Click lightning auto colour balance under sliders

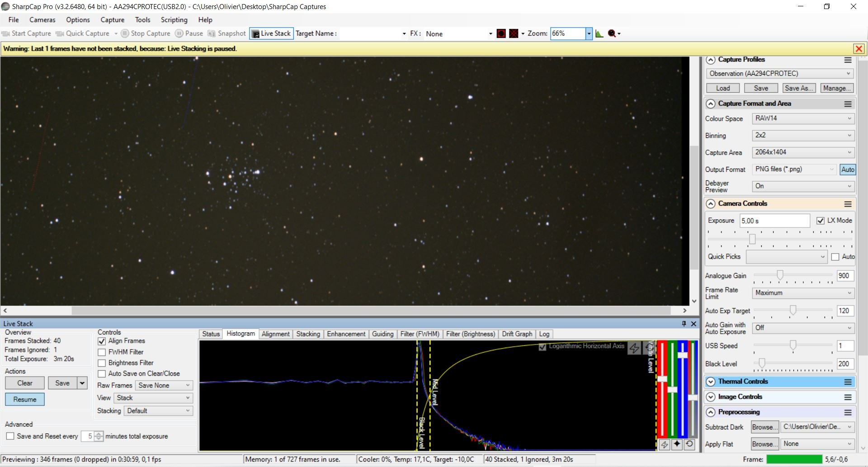tap(664, 444)
